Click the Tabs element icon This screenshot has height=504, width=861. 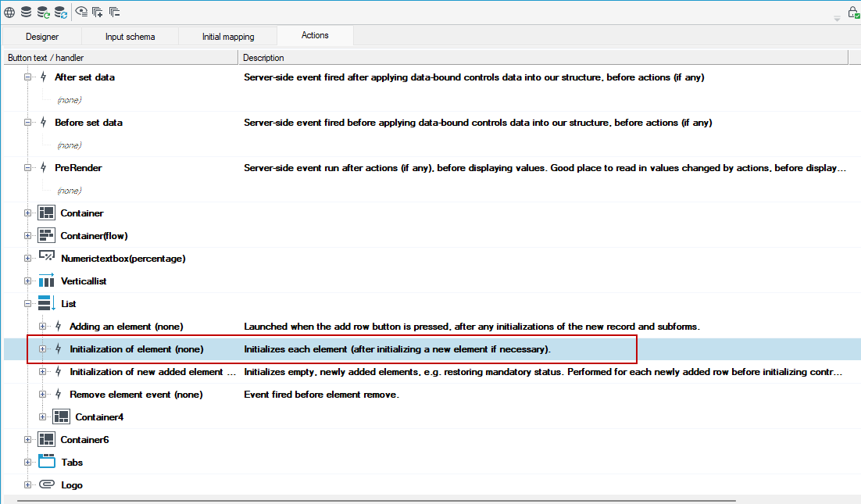click(x=47, y=461)
